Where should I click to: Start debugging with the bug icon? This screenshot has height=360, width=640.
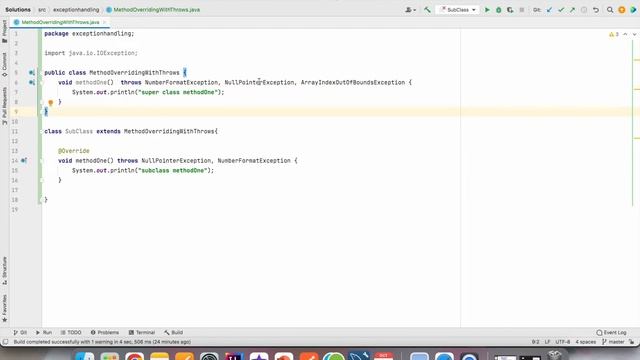pyautogui.click(x=498, y=10)
